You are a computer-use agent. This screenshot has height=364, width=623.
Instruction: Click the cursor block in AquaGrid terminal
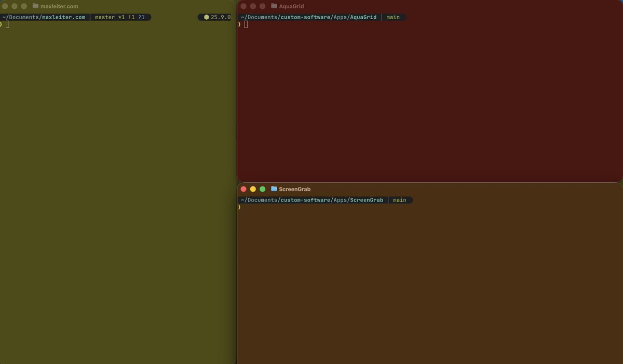[x=246, y=24]
